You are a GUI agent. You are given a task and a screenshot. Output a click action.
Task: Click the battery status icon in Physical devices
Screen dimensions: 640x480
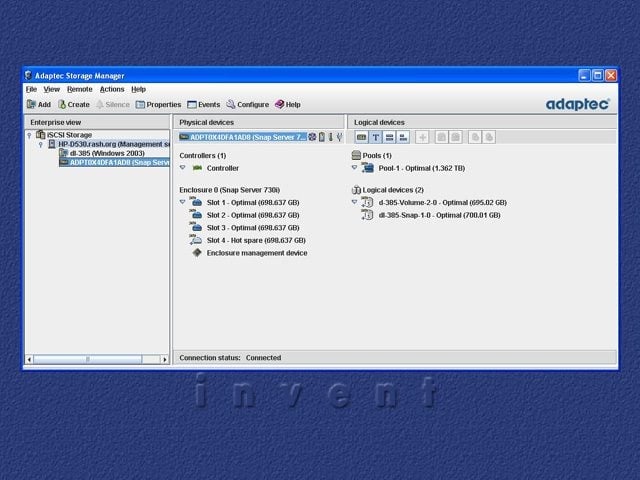(x=322, y=137)
